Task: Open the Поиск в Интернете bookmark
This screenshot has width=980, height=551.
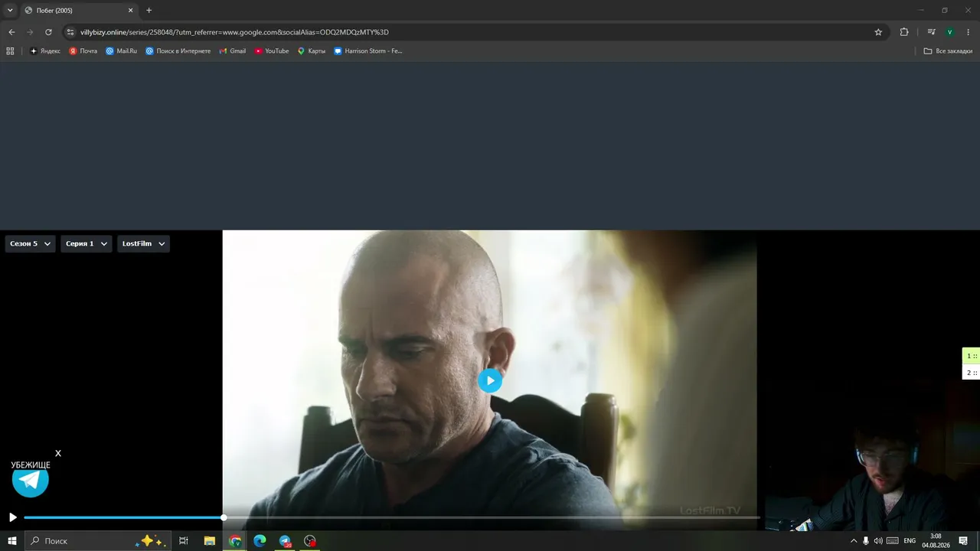Action: point(178,51)
